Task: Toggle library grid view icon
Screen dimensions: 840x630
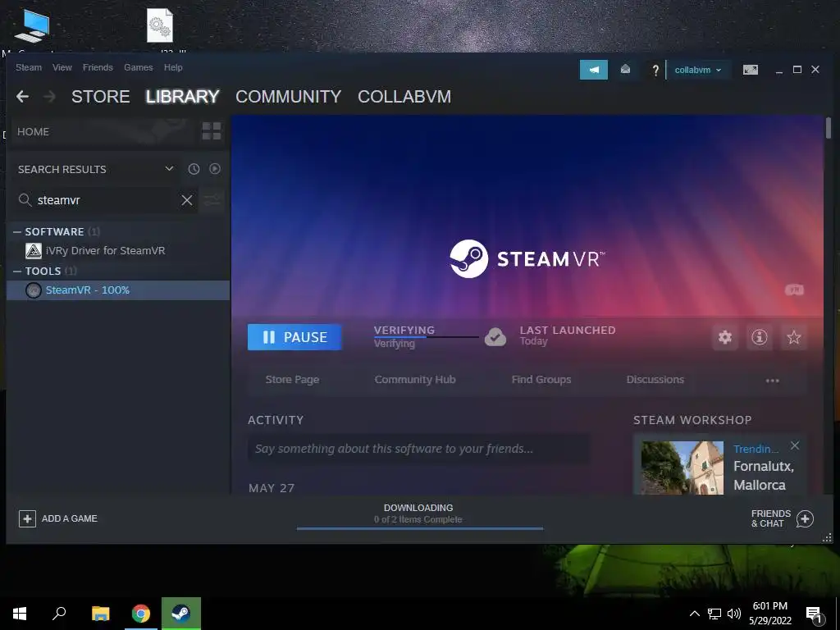Action: 212,131
